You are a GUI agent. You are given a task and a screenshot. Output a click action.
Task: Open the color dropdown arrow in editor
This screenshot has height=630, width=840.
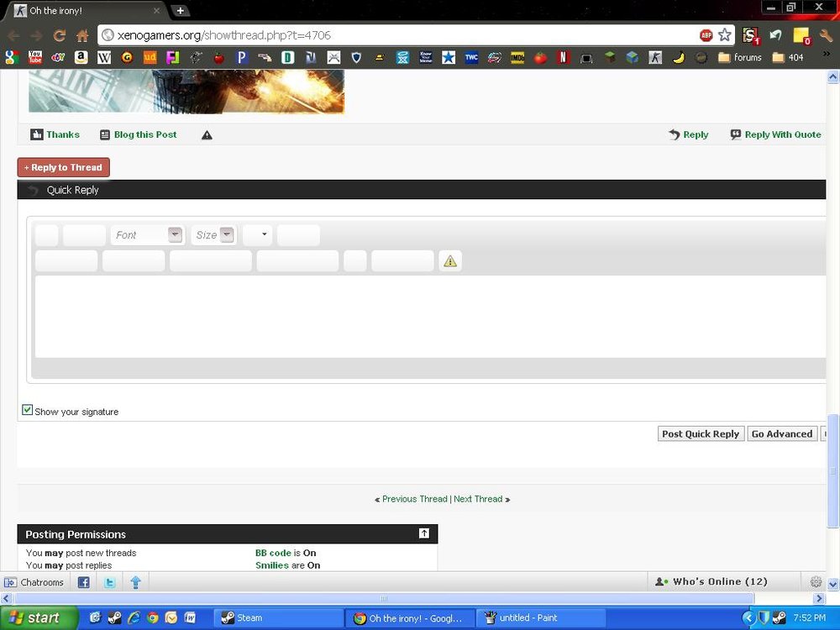pyautogui.click(x=264, y=234)
